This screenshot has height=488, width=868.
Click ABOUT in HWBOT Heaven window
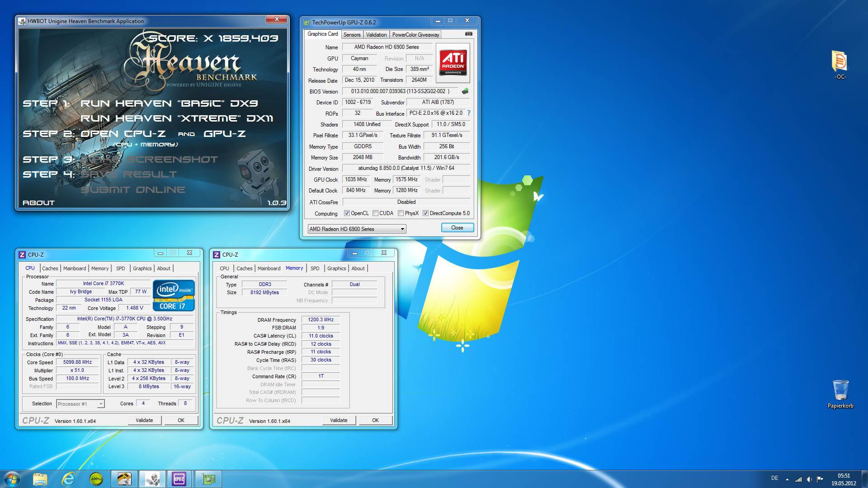38,203
